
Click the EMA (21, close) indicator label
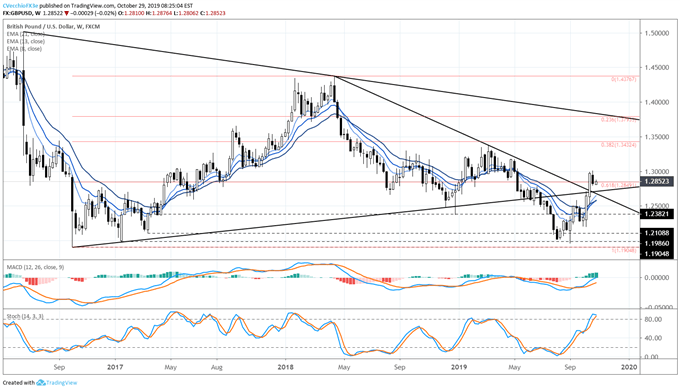(26, 34)
